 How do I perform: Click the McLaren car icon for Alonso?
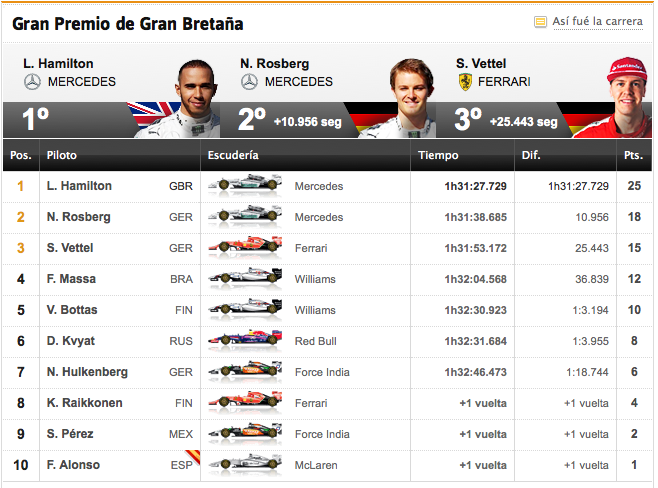point(245,465)
